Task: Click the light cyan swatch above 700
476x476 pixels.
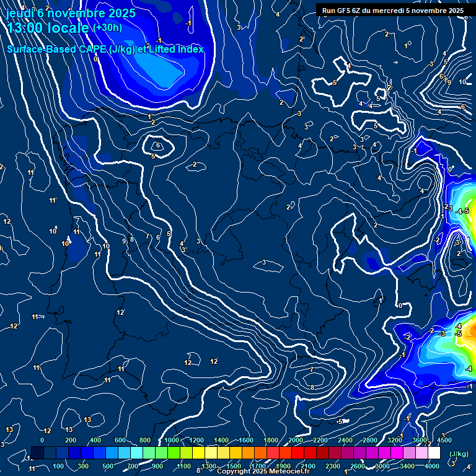Action: coord(136,452)
